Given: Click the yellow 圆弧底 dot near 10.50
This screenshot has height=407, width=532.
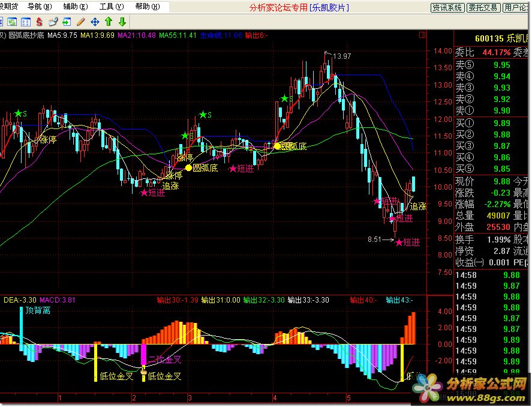Looking at the screenshot, I should coord(189,167).
